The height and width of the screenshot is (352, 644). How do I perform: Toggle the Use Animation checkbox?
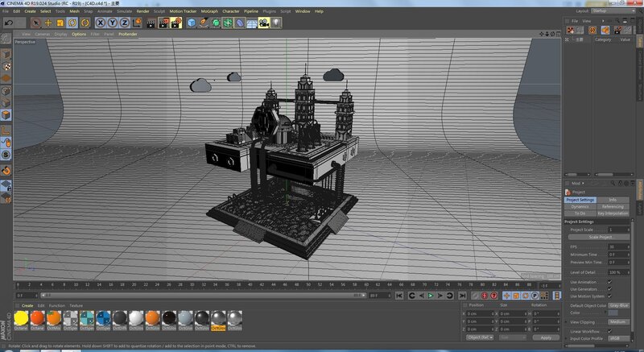[609, 282]
